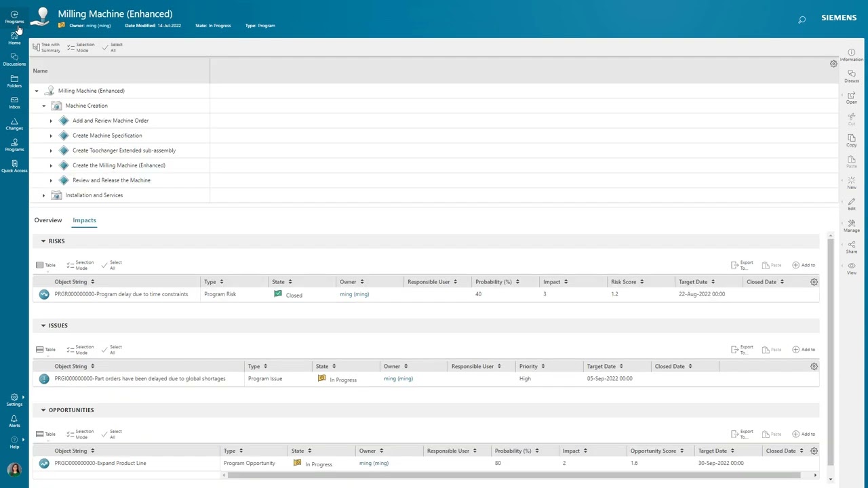This screenshot has width=868, height=488.
Task: Click Export To in Risks section
Action: (x=742, y=265)
